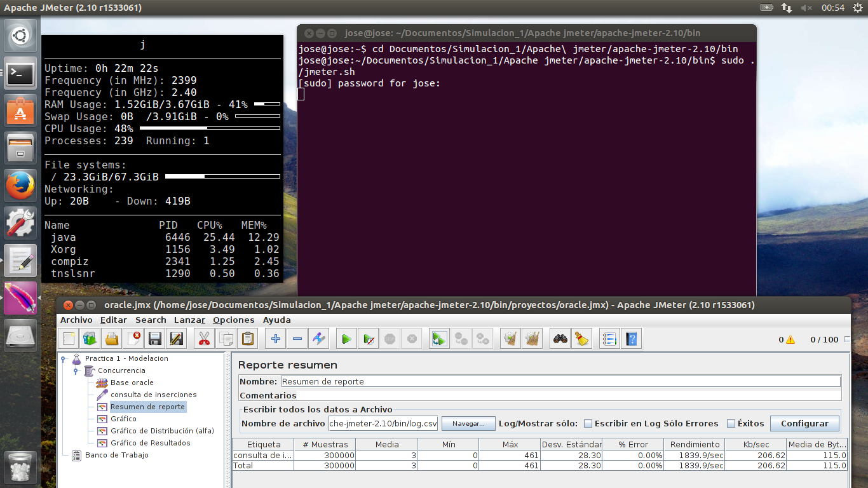
Task: Expand all tree nodes with plus icon
Action: point(275,339)
